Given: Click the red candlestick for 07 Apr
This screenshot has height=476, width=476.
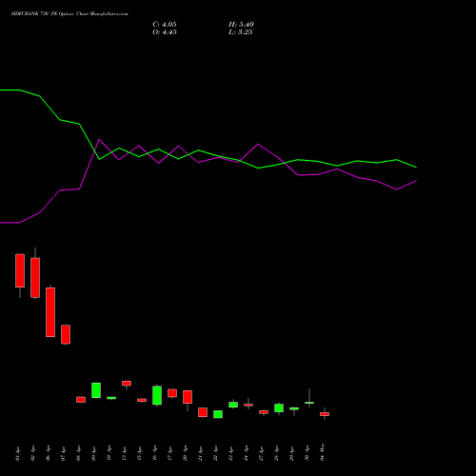Looking at the screenshot, I should click(66, 334).
